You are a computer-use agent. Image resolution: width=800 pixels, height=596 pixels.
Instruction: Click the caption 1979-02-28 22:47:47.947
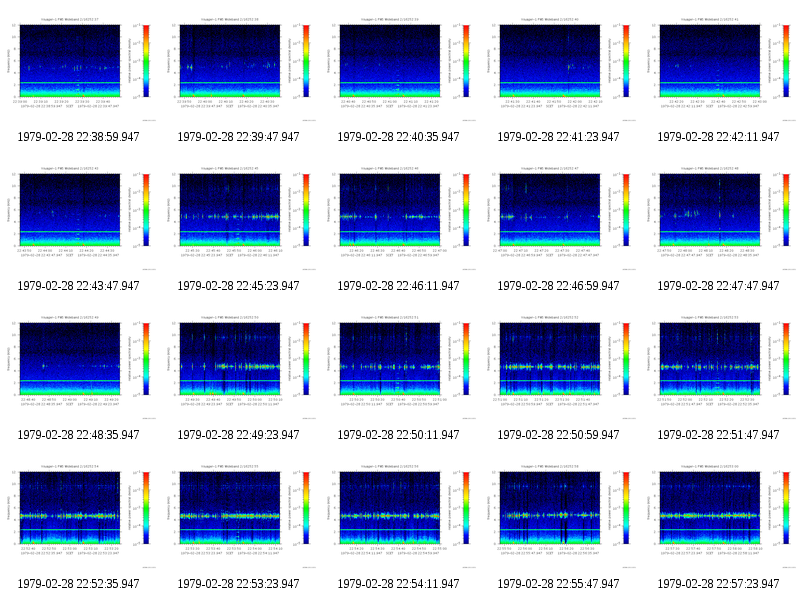(x=718, y=286)
